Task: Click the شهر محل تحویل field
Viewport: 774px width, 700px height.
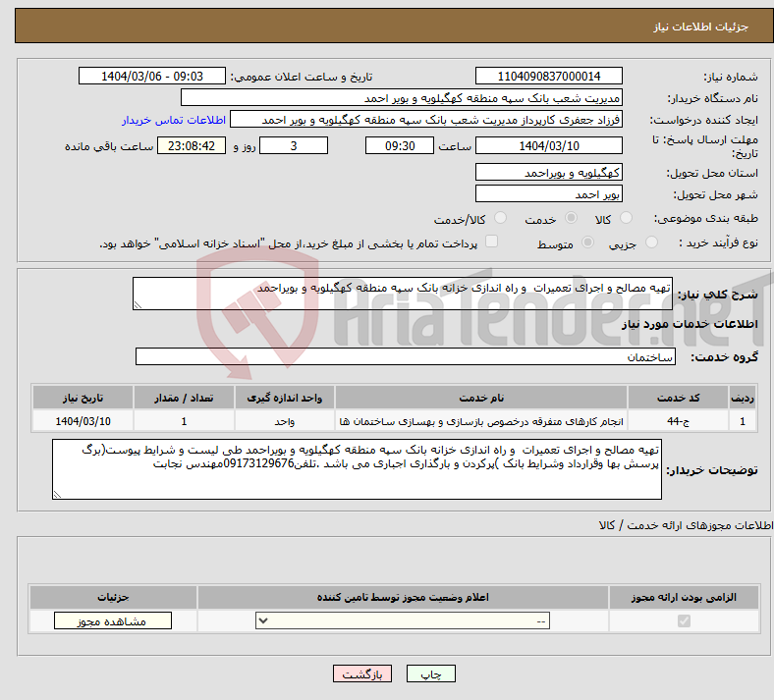Action: click(x=548, y=193)
